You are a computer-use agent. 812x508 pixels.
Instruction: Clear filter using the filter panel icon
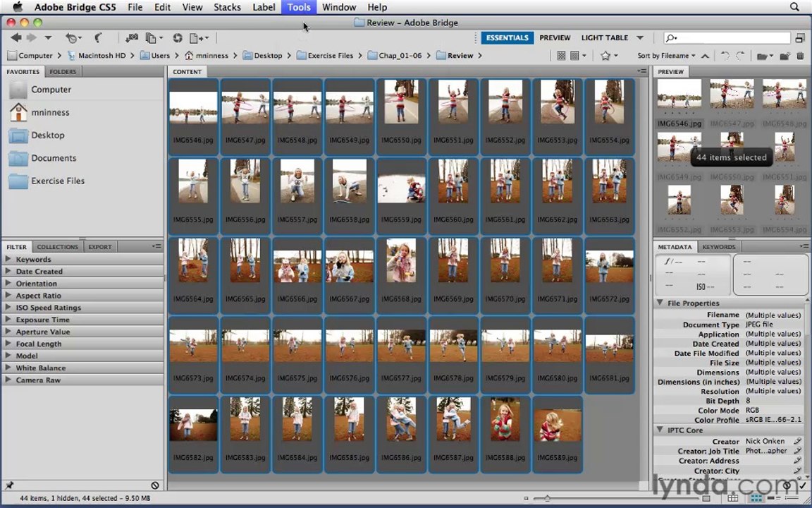[x=155, y=485]
